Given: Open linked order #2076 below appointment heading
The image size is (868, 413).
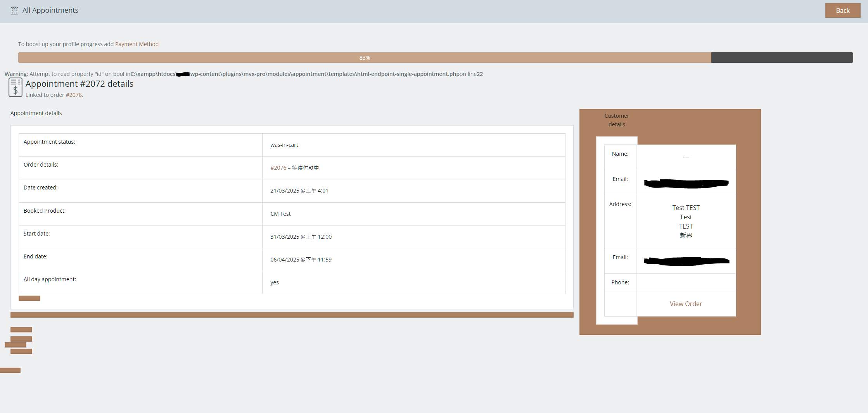Looking at the screenshot, I should [74, 95].
